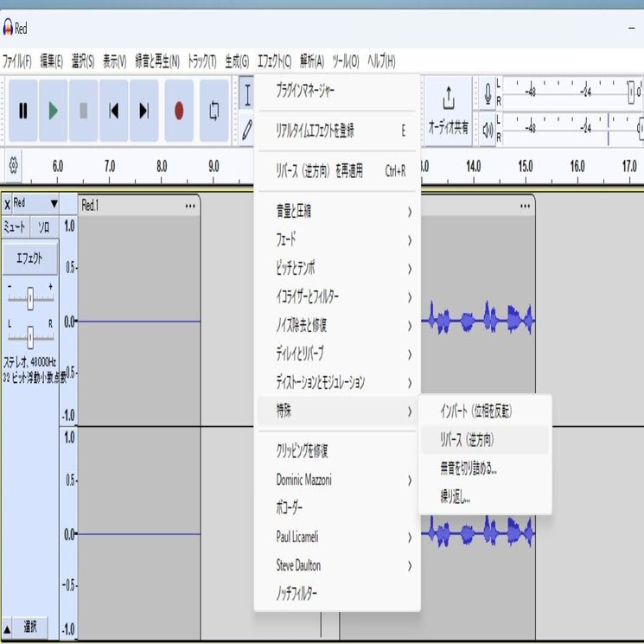
Task: Choose リバース（逆方向）を再適用 entry
Action: (x=337, y=170)
